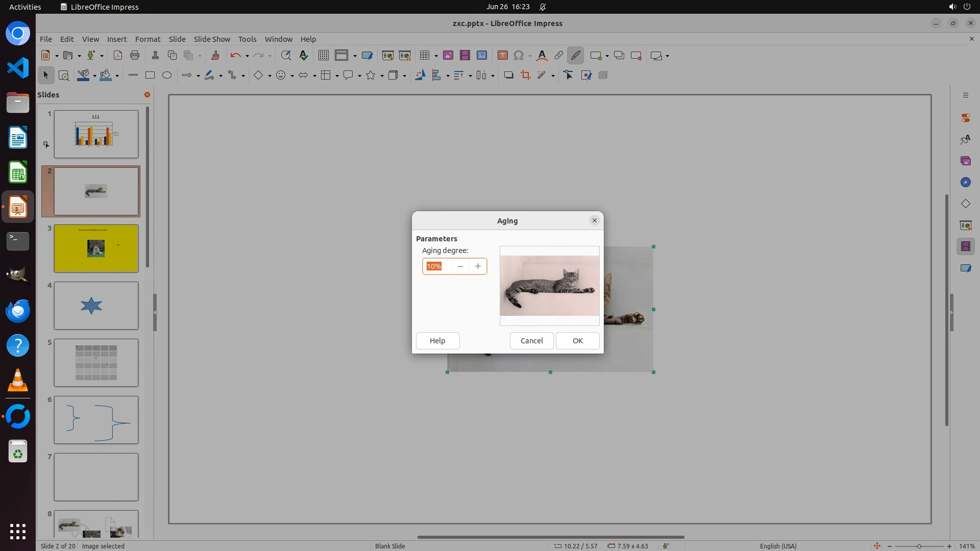Click the Insert Text Box icon

coord(502,56)
